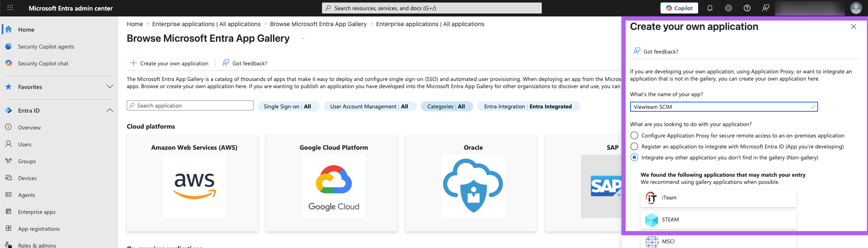Choose the STEAM suggested application
This screenshot has height=248, width=868.
click(x=718, y=220)
